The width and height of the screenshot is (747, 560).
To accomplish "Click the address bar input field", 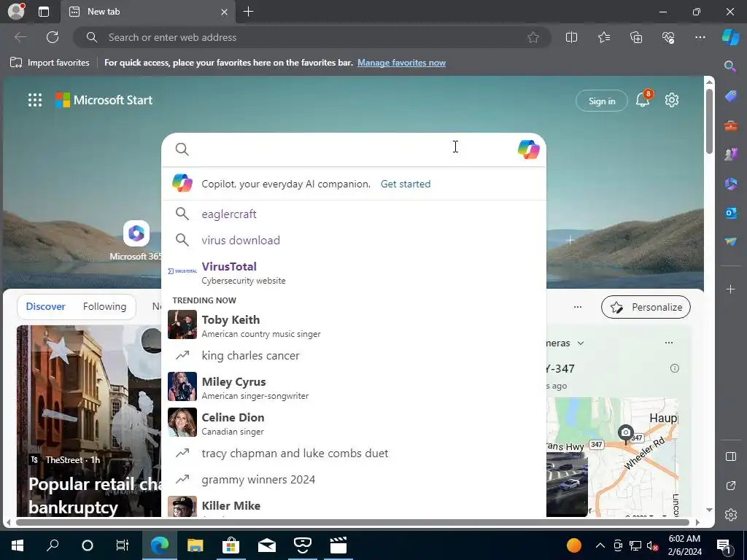I will [312, 37].
